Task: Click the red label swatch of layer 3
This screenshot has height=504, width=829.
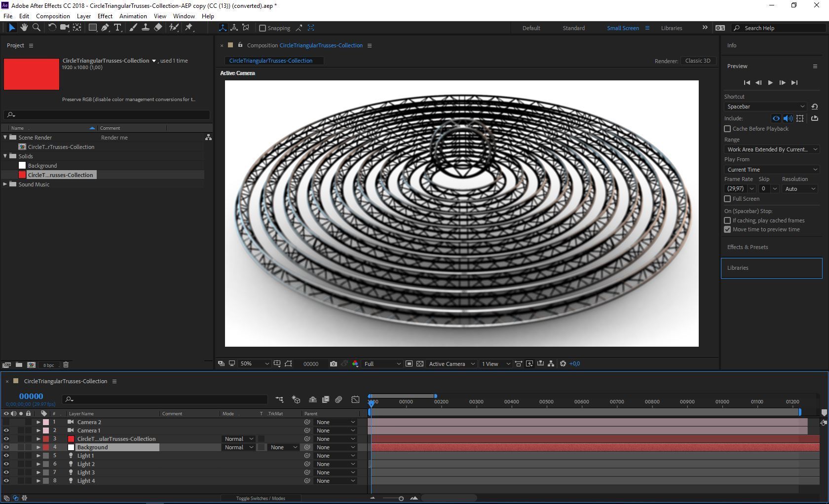Action: [x=46, y=439]
